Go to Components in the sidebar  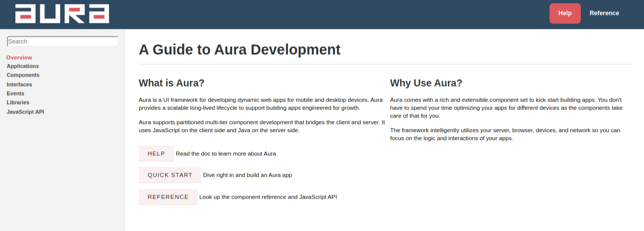(23, 75)
